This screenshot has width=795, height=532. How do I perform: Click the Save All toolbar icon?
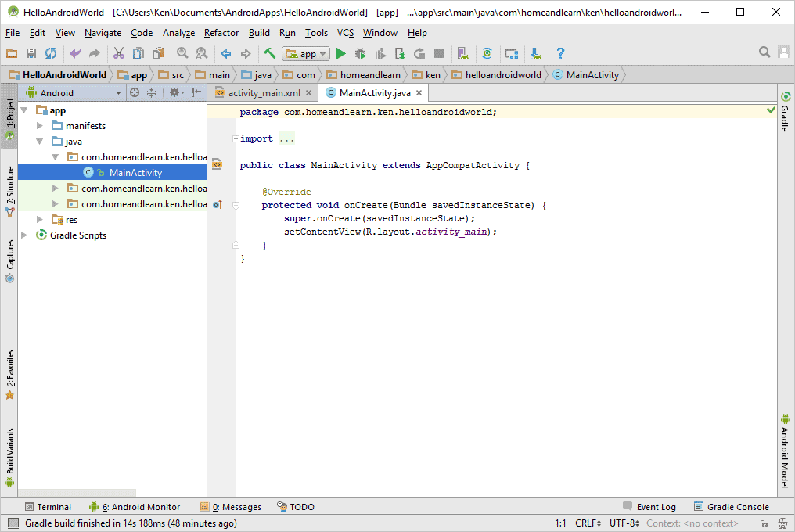(x=31, y=54)
